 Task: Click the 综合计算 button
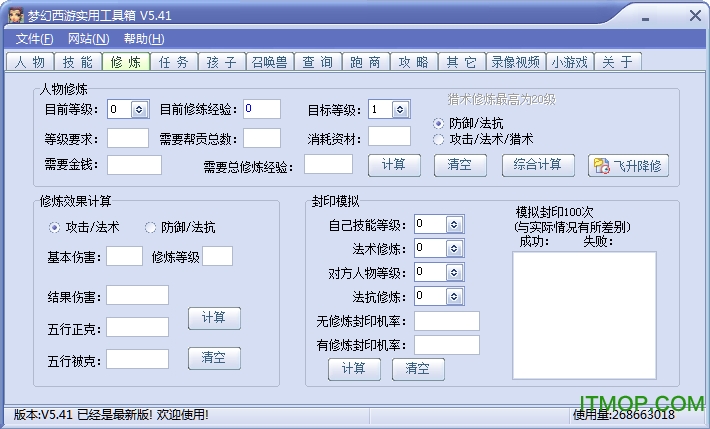(538, 165)
